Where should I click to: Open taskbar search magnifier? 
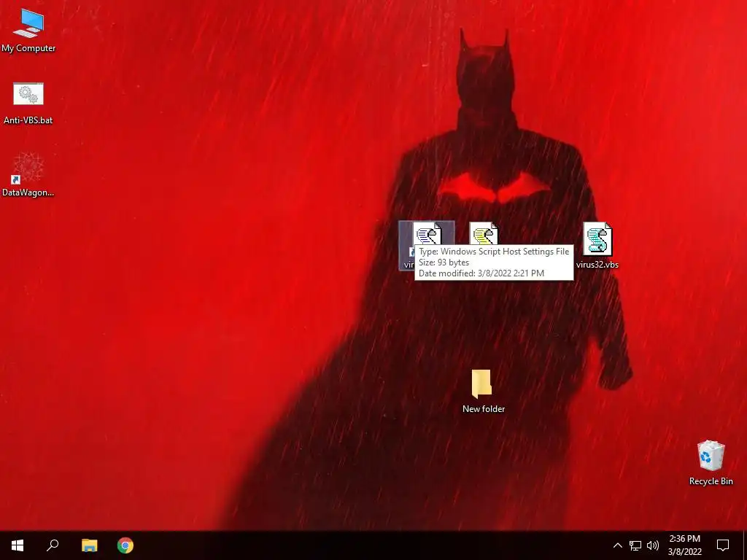pos(53,545)
